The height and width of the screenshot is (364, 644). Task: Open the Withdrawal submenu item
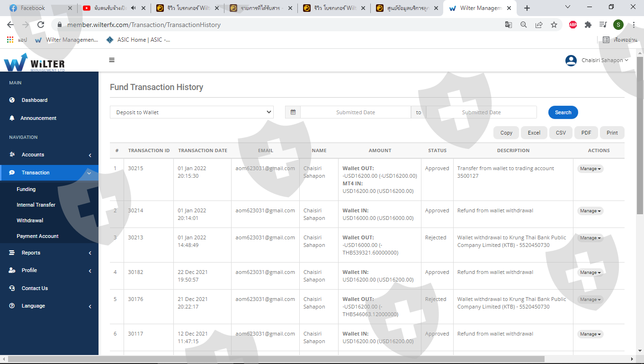click(30, 220)
